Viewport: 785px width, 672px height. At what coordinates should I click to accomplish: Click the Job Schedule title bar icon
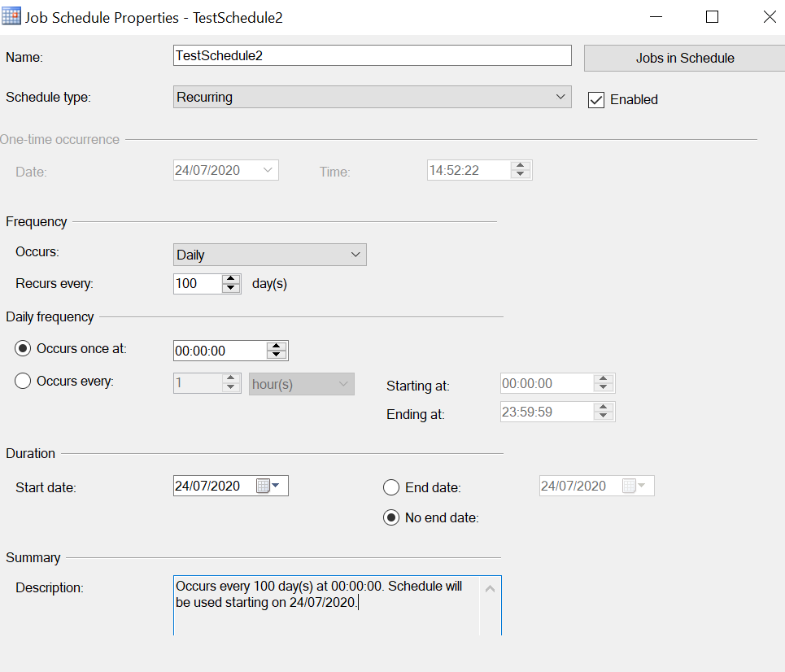11,16
